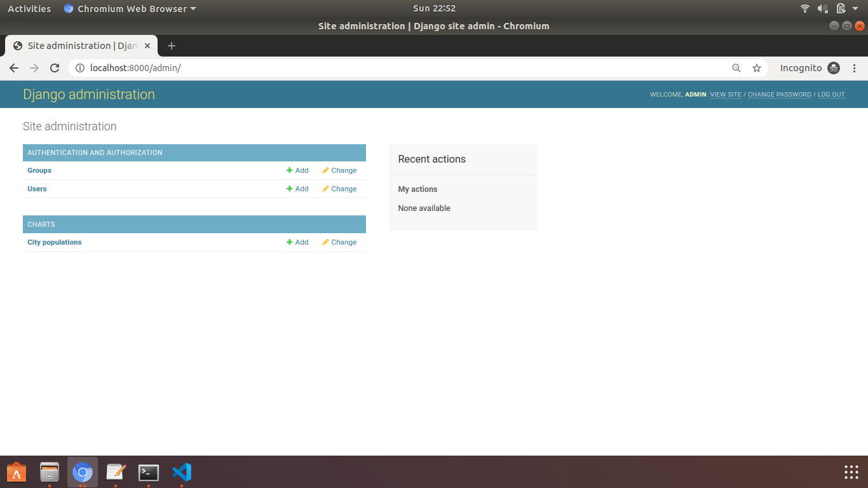Click the Incognito profile icon
868x488 pixels.
pos(834,68)
